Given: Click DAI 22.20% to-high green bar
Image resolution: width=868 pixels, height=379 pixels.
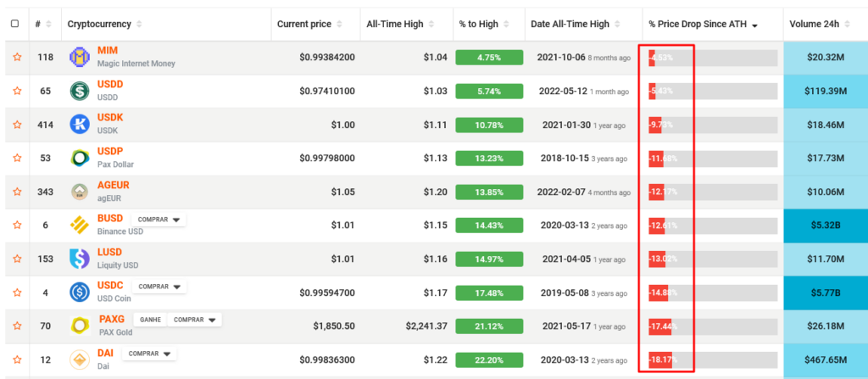Looking at the screenshot, I should [489, 360].
